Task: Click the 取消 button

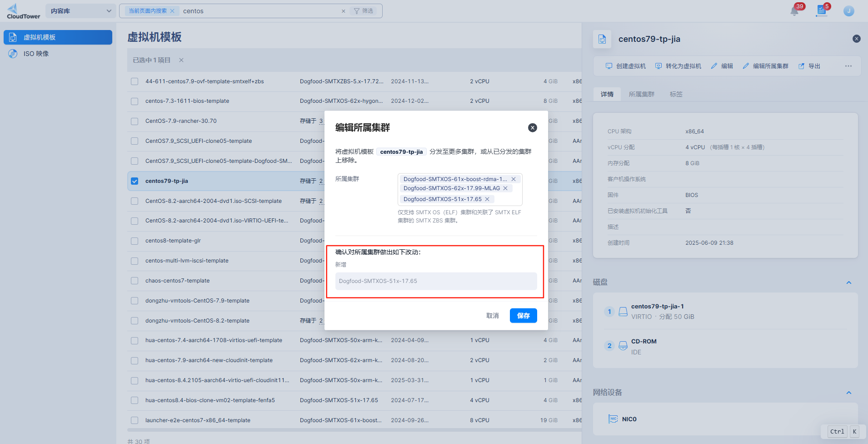Action: [x=492, y=316]
